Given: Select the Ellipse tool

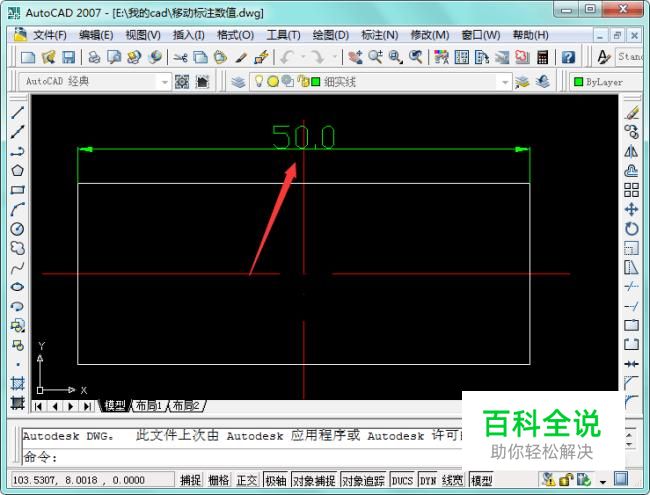Looking at the screenshot, I should [x=17, y=287].
